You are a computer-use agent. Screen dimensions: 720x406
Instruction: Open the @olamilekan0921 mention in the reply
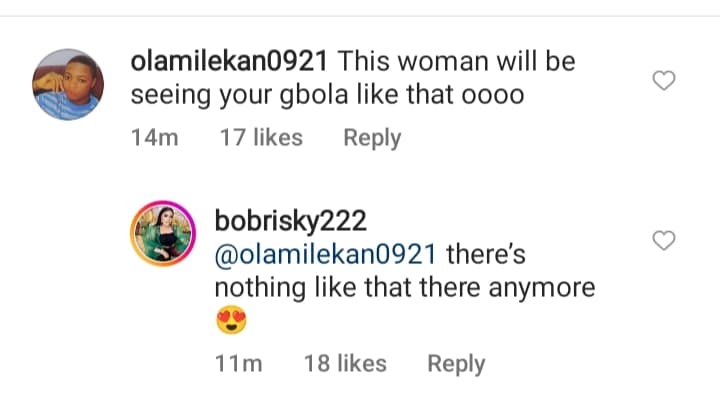coord(326,254)
